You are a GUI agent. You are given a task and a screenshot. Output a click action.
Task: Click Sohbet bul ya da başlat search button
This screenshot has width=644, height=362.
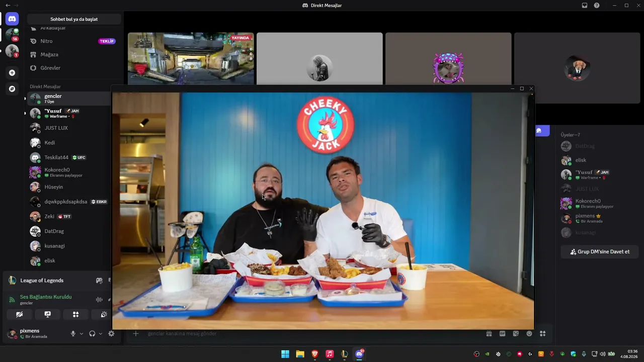[74, 19]
